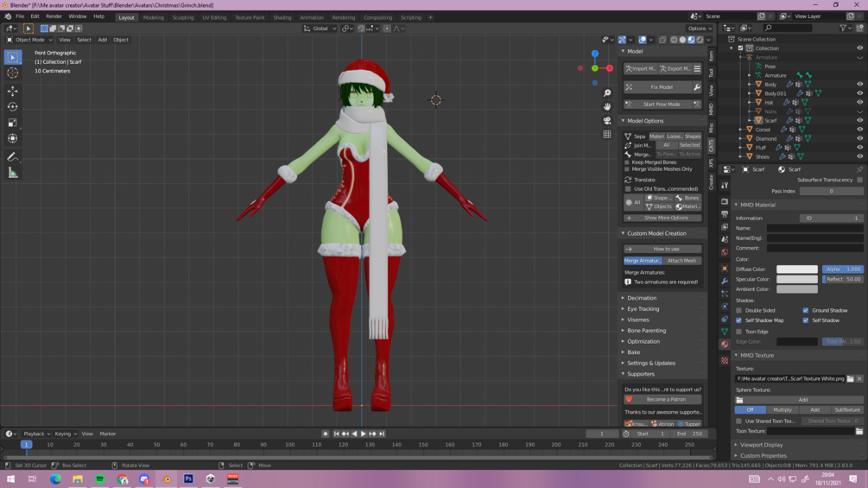The height and width of the screenshot is (488, 868).
Task: Click the Fix Model button
Action: 657,87
